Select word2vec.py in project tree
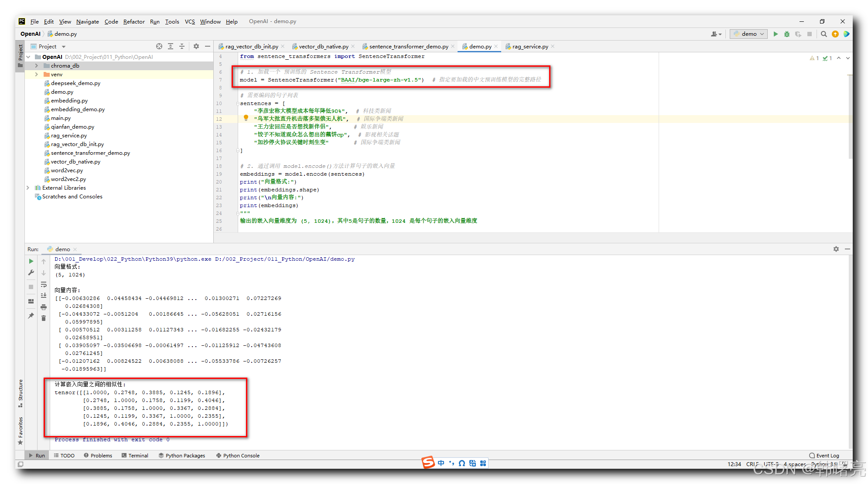Viewport: 868px width, 484px height. (x=67, y=170)
